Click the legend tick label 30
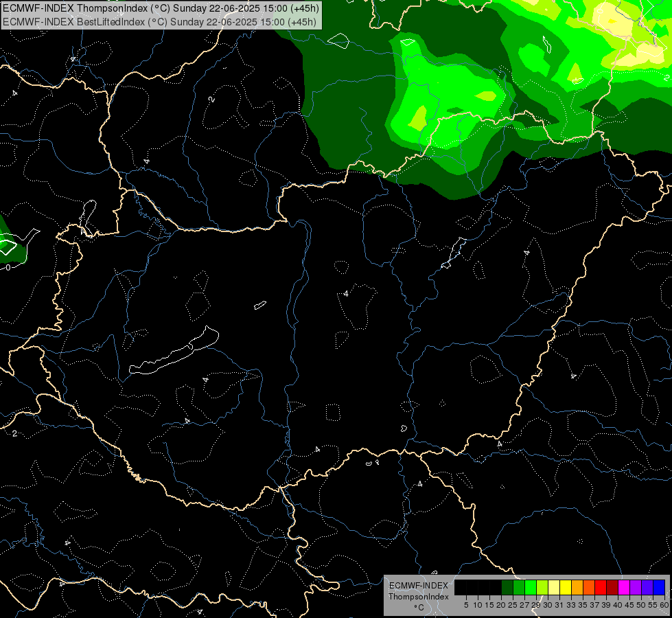Image resolution: width=672 pixels, height=618 pixels. coord(548,605)
